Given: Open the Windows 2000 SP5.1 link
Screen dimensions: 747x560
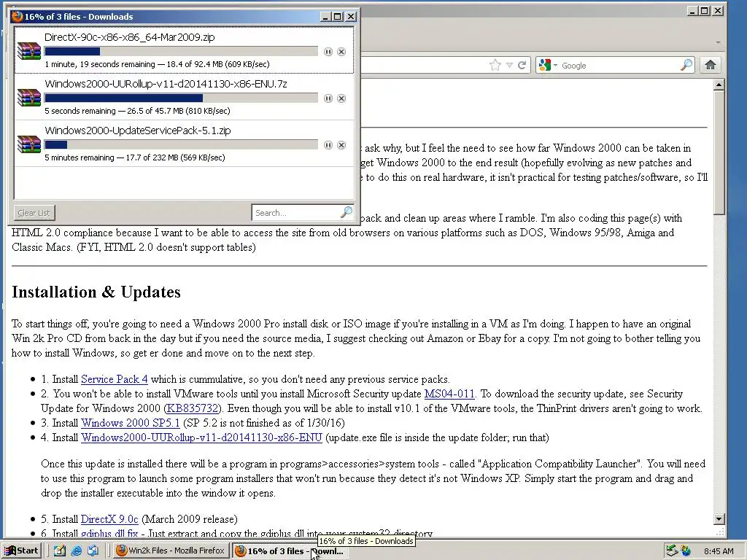Looking at the screenshot, I should point(131,424).
